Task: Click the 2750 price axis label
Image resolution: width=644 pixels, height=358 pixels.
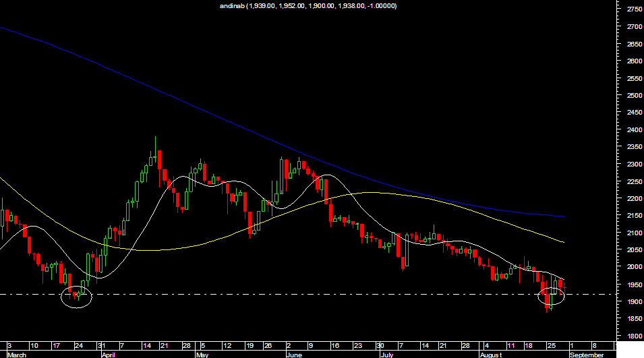Action: (x=635, y=9)
